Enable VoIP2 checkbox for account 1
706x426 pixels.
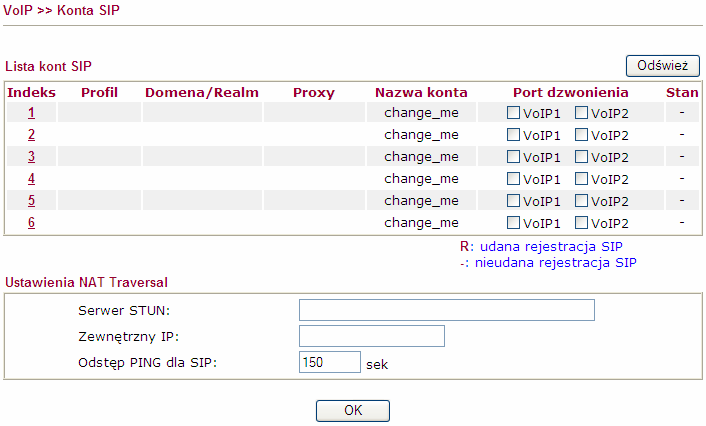[x=581, y=113]
